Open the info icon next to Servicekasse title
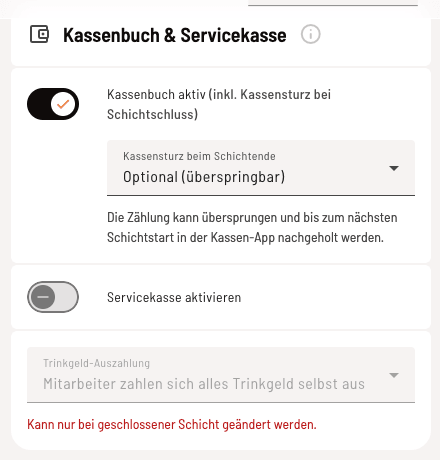440x460 pixels. tap(310, 34)
